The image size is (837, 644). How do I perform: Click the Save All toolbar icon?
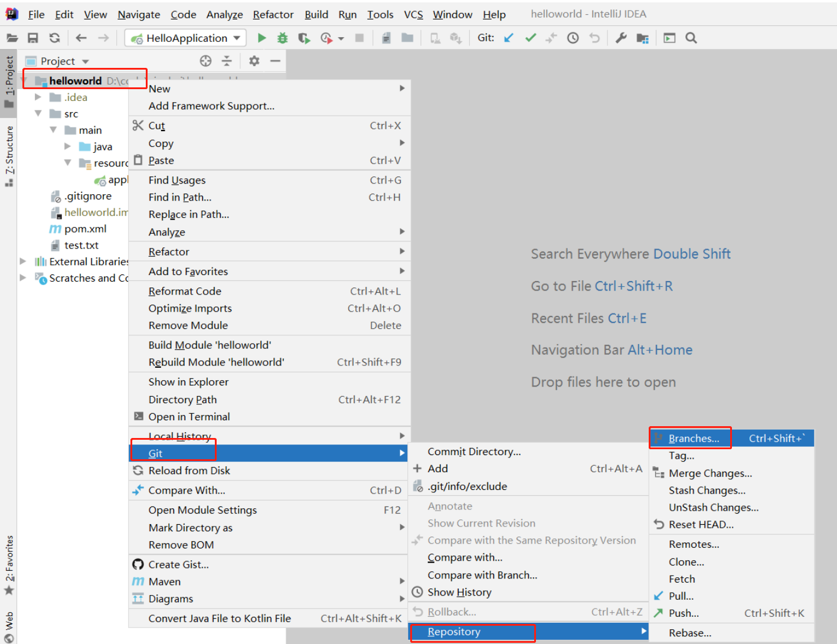[33, 38]
